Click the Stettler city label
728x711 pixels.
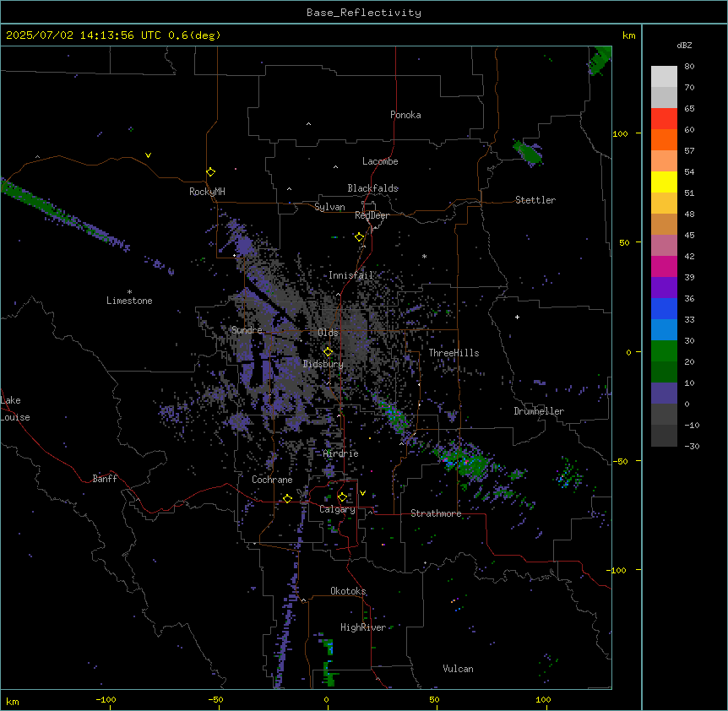(x=535, y=200)
